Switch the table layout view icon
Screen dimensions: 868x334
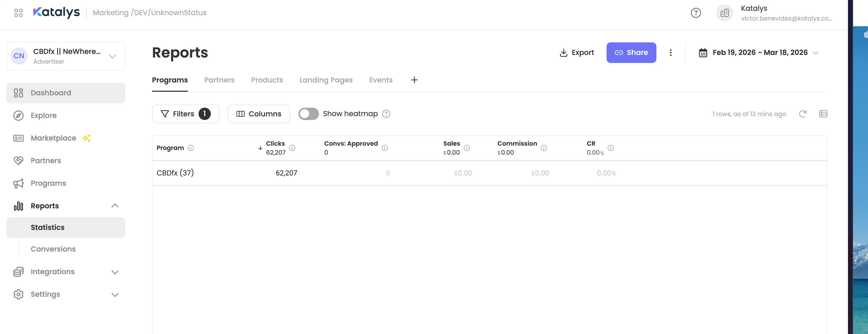tap(823, 114)
